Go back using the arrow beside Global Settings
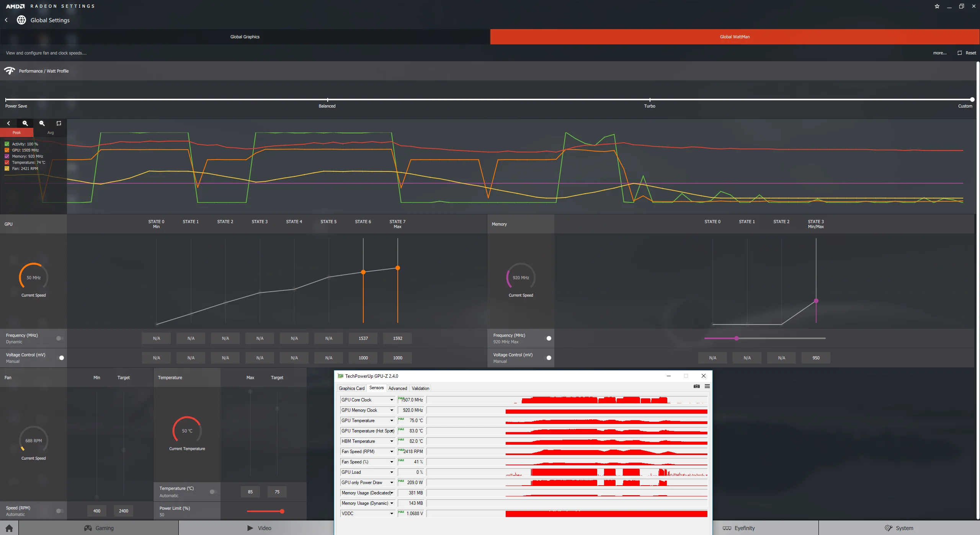This screenshot has width=980, height=535. click(6, 20)
